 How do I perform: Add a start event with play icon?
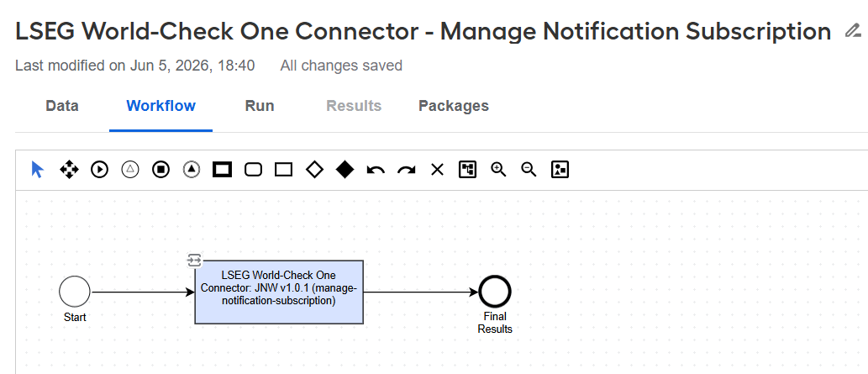tap(100, 170)
